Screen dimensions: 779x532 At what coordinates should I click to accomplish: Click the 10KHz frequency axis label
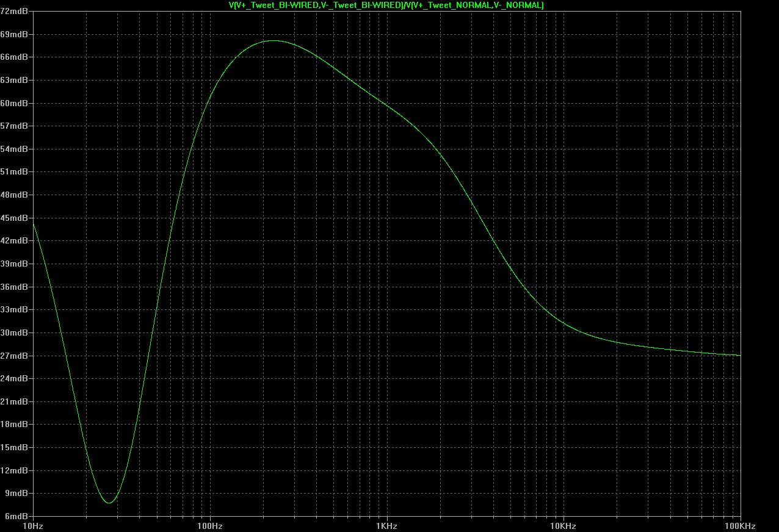coord(563,526)
